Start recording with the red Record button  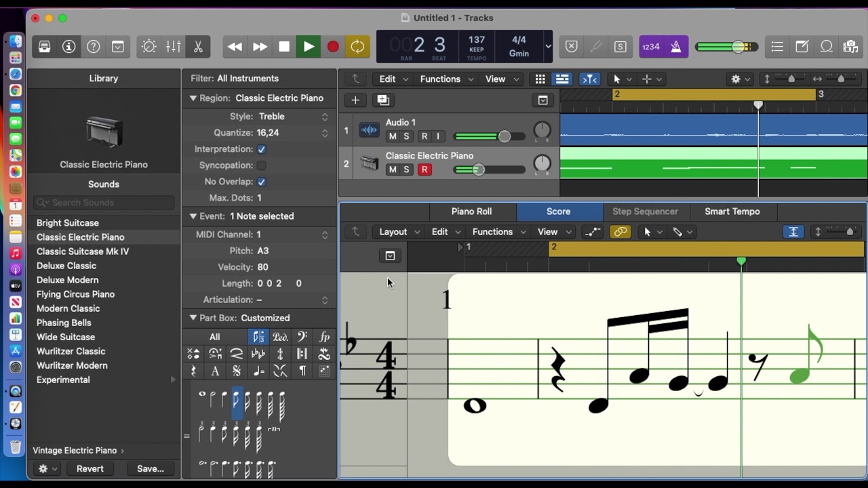[x=333, y=47]
